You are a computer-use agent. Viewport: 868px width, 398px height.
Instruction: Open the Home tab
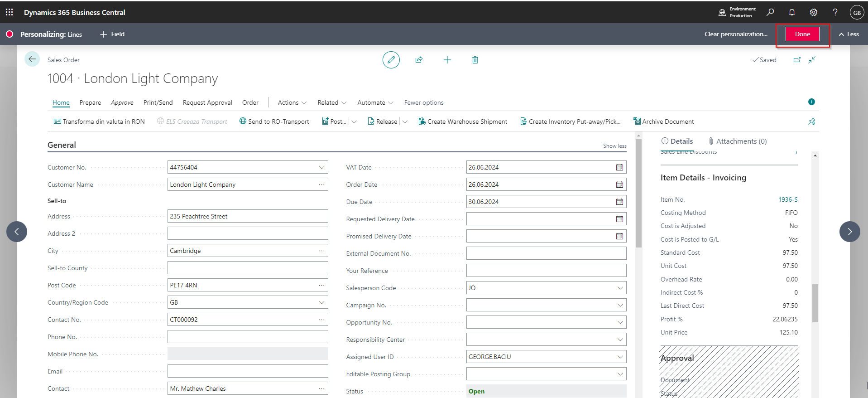pyautogui.click(x=61, y=102)
